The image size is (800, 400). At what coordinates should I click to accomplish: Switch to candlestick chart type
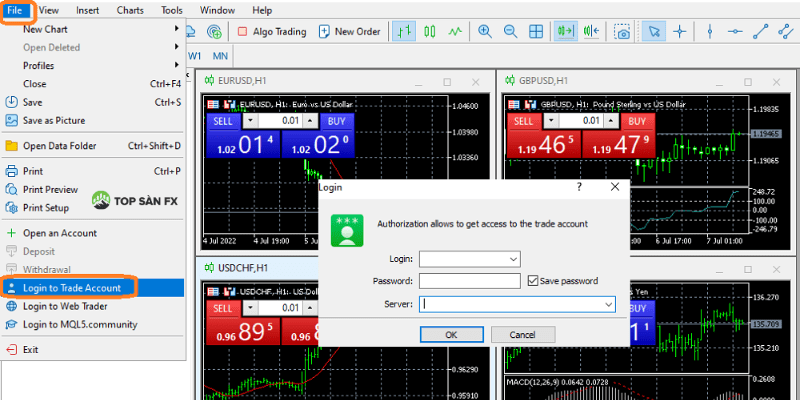click(430, 32)
